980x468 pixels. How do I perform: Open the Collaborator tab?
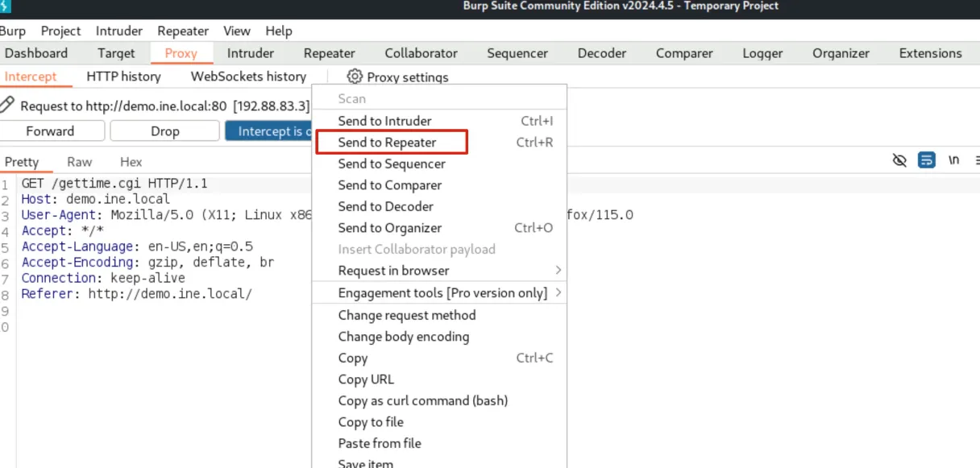(421, 53)
